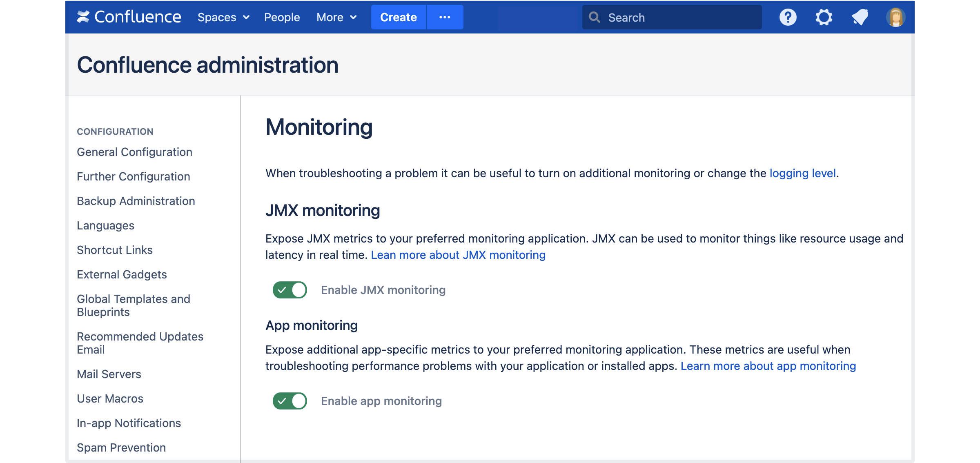Click the Enable app monitoring label

[381, 401]
